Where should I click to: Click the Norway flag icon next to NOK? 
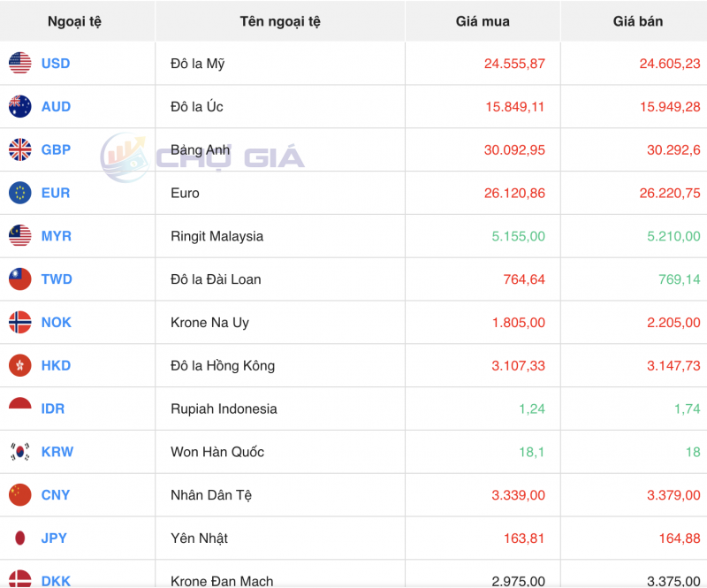pos(19,322)
